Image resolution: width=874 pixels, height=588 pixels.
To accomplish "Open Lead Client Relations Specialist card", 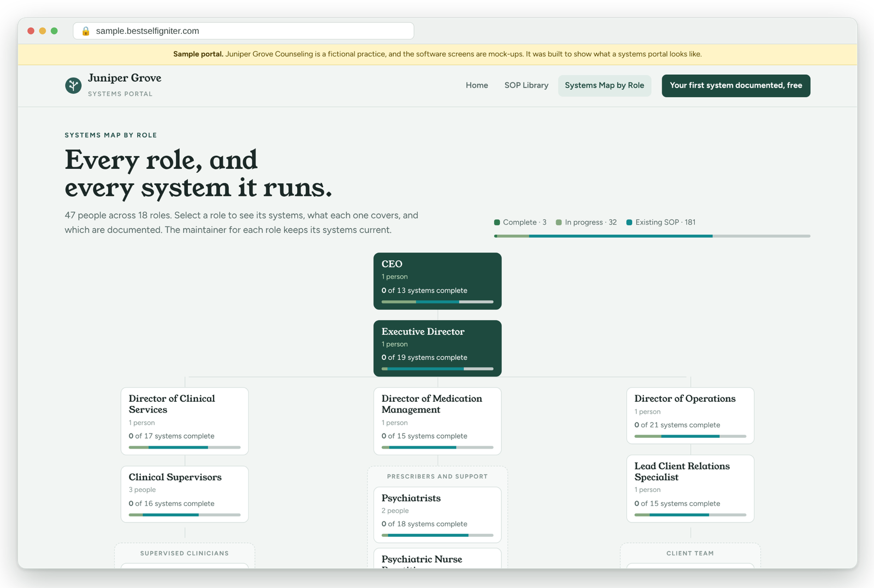I will coord(690,489).
